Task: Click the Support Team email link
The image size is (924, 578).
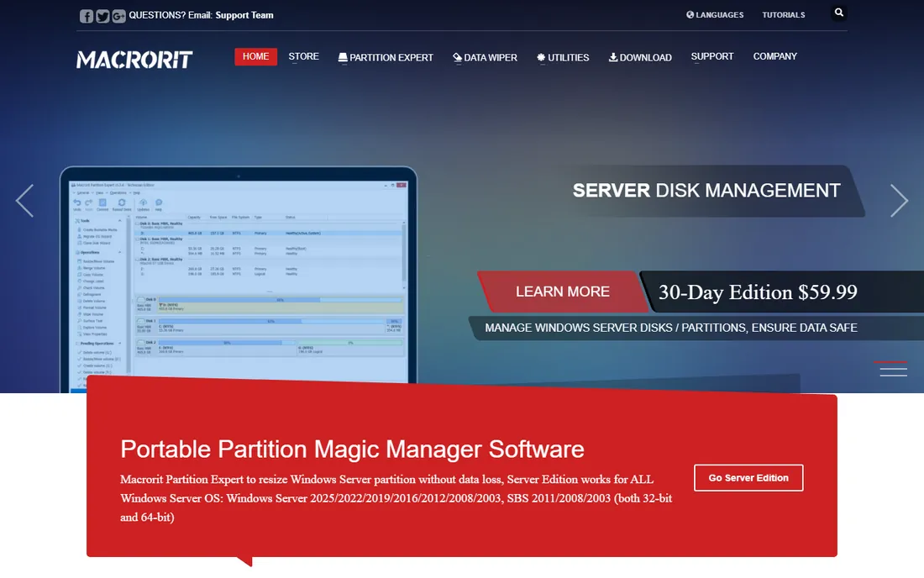Action: [x=244, y=15]
